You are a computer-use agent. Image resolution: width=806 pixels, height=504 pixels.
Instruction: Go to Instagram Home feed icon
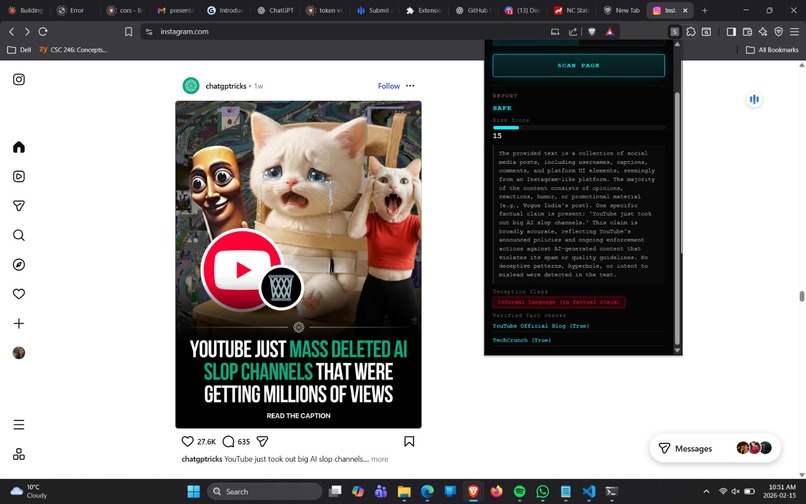pos(19,147)
